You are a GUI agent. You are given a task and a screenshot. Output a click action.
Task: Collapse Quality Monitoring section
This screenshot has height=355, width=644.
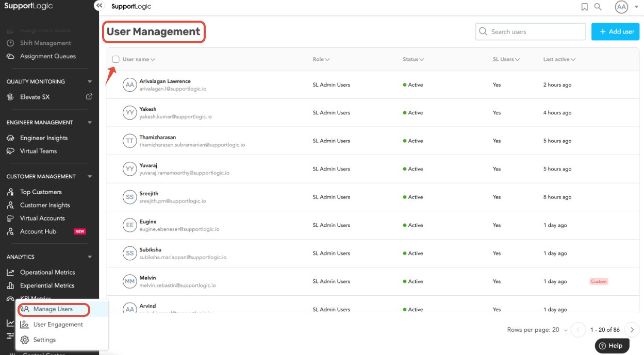click(90, 81)
